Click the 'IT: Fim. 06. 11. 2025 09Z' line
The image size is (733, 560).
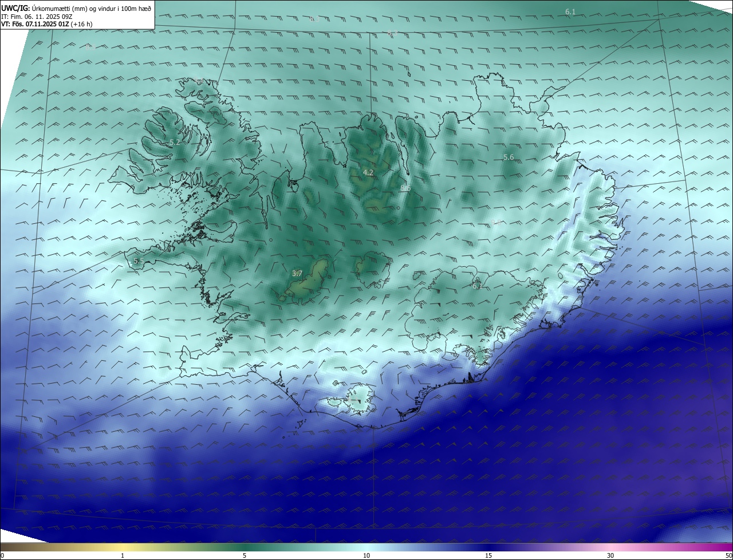coord(37,17)
